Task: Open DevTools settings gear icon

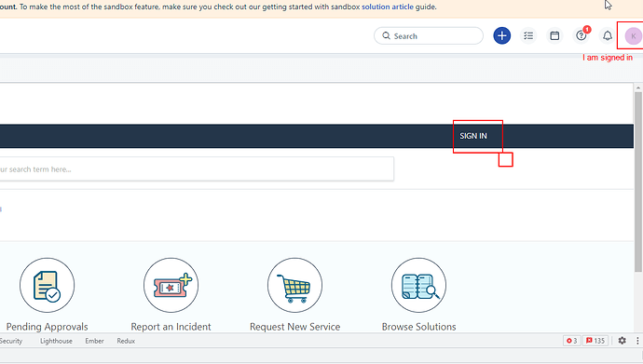Action: [622, 341]
